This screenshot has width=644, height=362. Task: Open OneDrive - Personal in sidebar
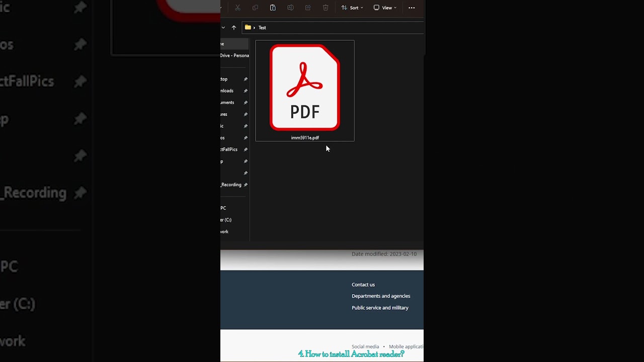pos(234,55)
